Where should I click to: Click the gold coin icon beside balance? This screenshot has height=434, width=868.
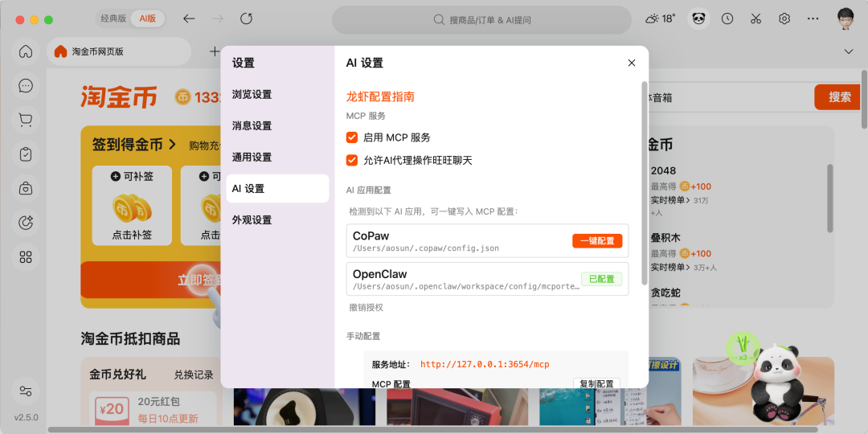tap(184, 97)
